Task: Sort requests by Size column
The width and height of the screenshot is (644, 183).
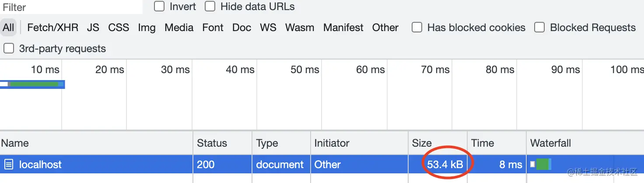Action: click(422, 143)
